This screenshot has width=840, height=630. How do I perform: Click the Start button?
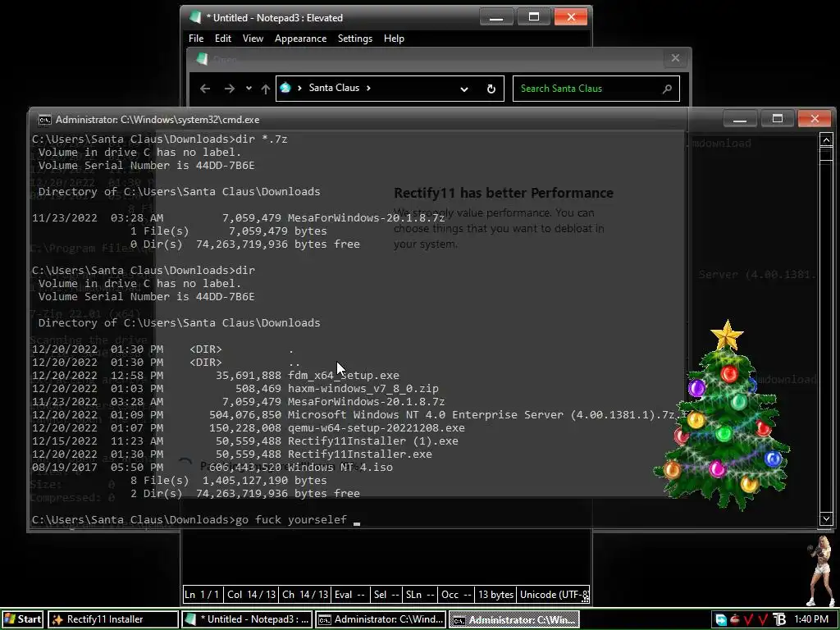[23, 619]
